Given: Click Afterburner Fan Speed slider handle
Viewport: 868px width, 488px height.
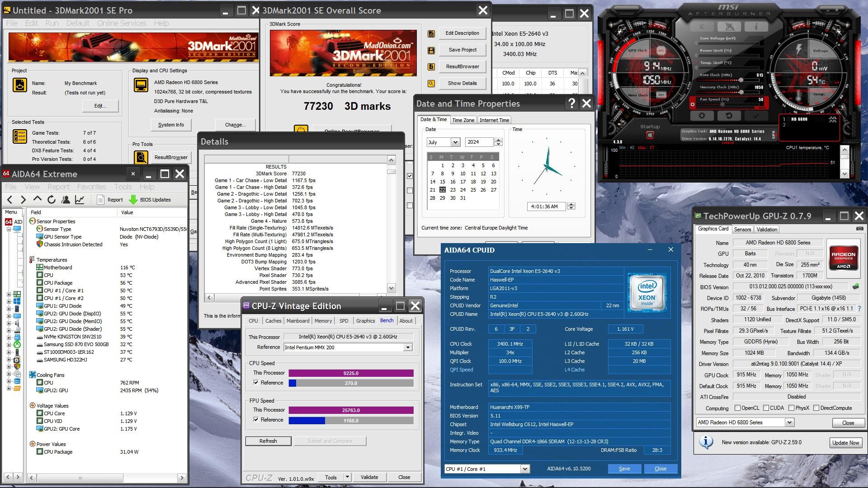Looking at the screenshot, I should click(723, 104).
